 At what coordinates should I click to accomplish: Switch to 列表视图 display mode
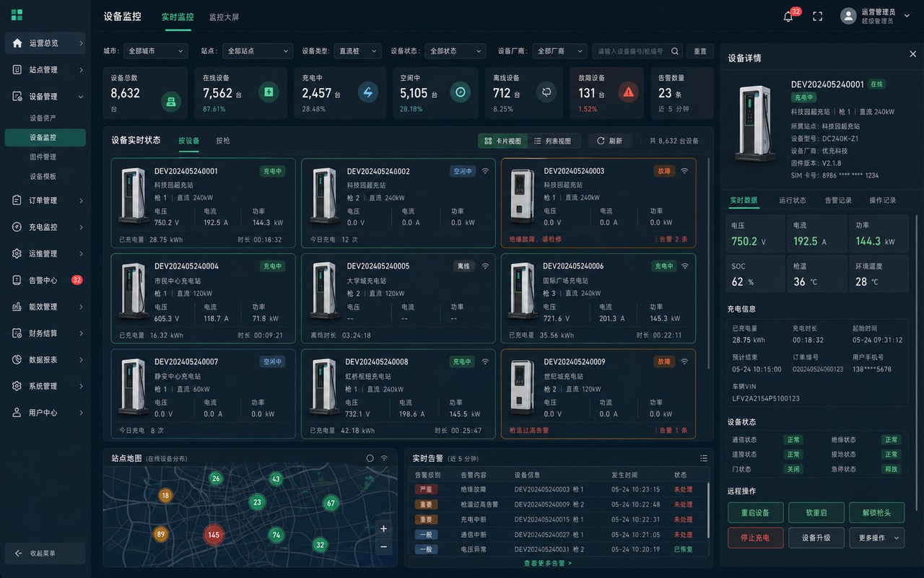pyautogui.click(x=553, y=141)
